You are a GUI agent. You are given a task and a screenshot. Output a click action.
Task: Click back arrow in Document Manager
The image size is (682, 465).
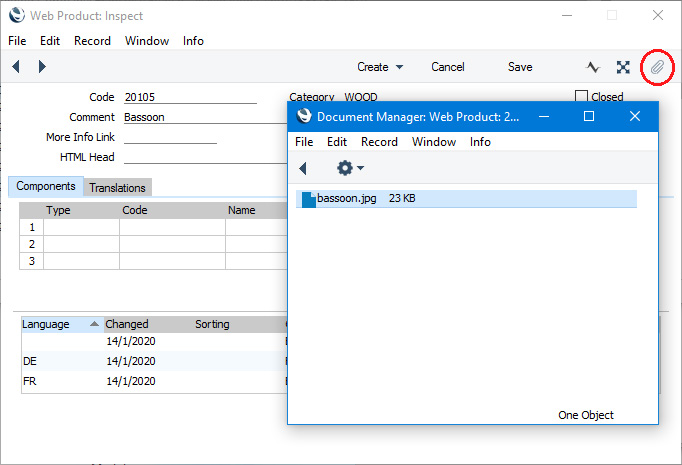click(x=303, y=168)
